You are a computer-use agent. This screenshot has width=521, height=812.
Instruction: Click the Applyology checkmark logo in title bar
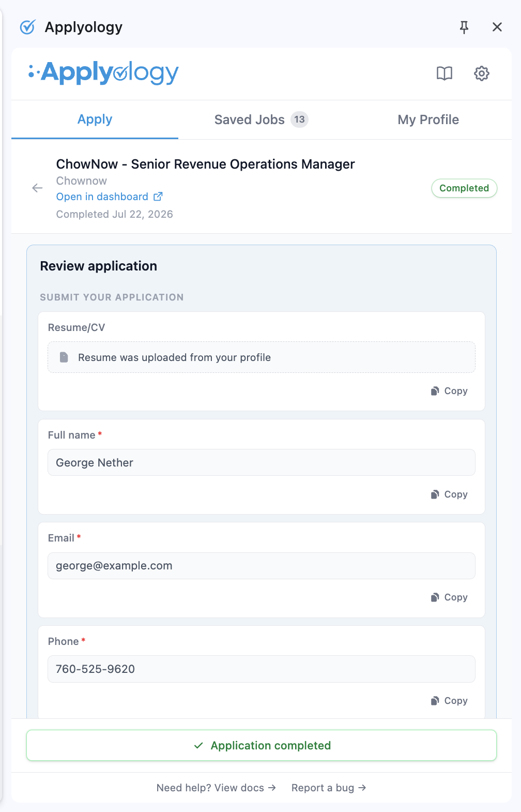27,27
